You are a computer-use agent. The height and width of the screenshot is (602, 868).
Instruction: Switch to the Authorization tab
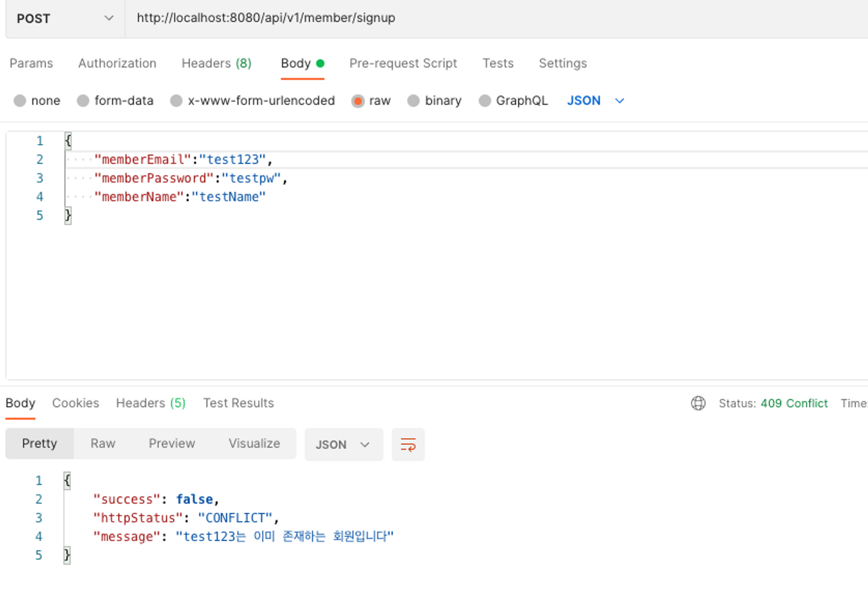point(117,63)
